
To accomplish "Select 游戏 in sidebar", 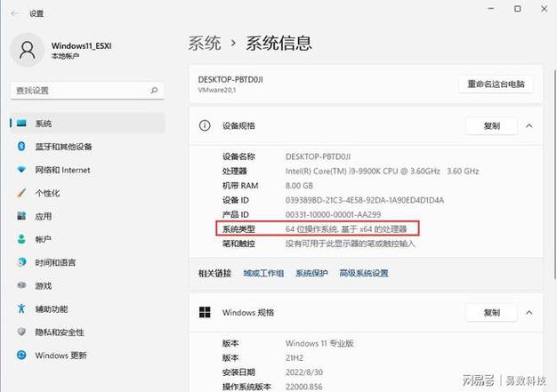I will tap(88, 285).
